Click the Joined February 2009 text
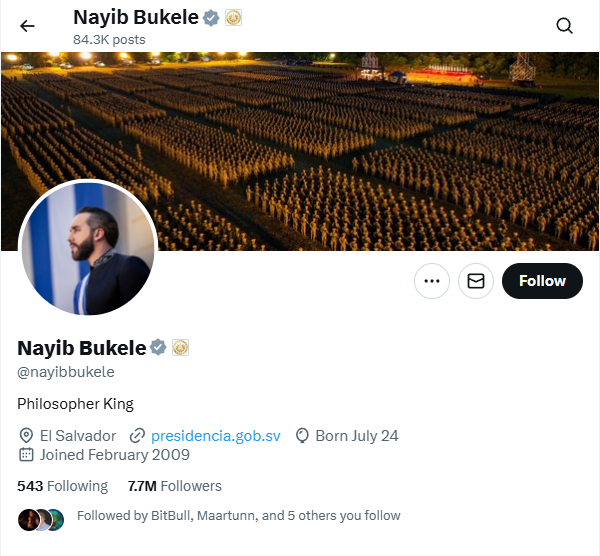Image resolution: width=600 pixels, height=556 pixels. [x=114, y=455]
